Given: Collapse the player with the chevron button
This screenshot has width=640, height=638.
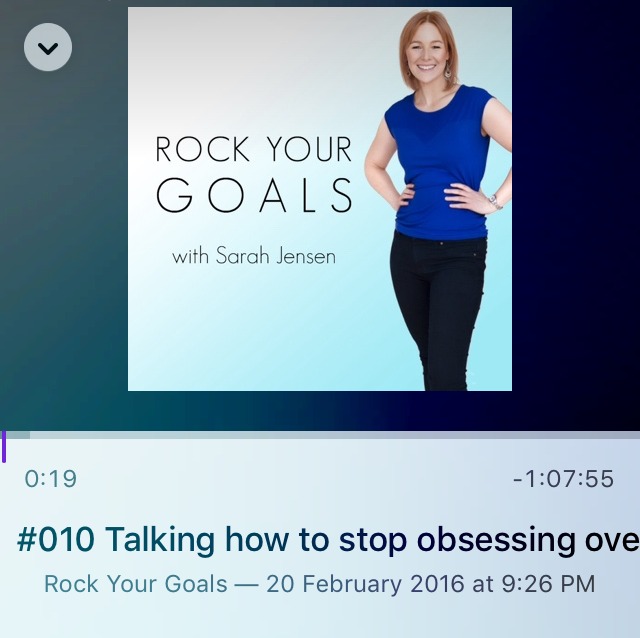Looking at the screenshot, I should point(48,47).
